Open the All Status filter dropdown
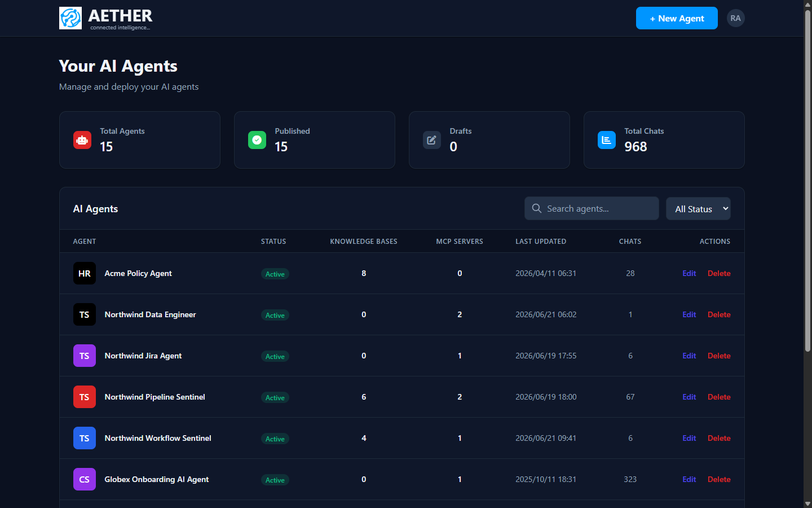The height and width of the screenshot is (508, 812). (698, 209)
